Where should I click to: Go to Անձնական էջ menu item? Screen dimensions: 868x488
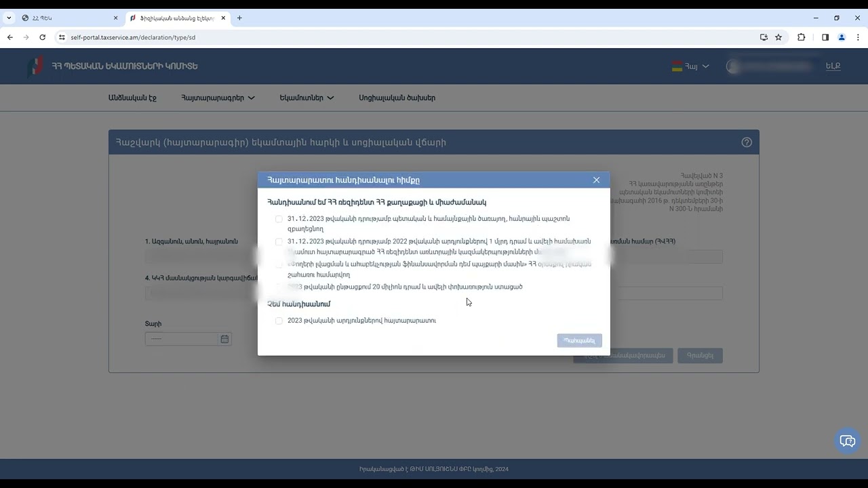coord(132,98)
